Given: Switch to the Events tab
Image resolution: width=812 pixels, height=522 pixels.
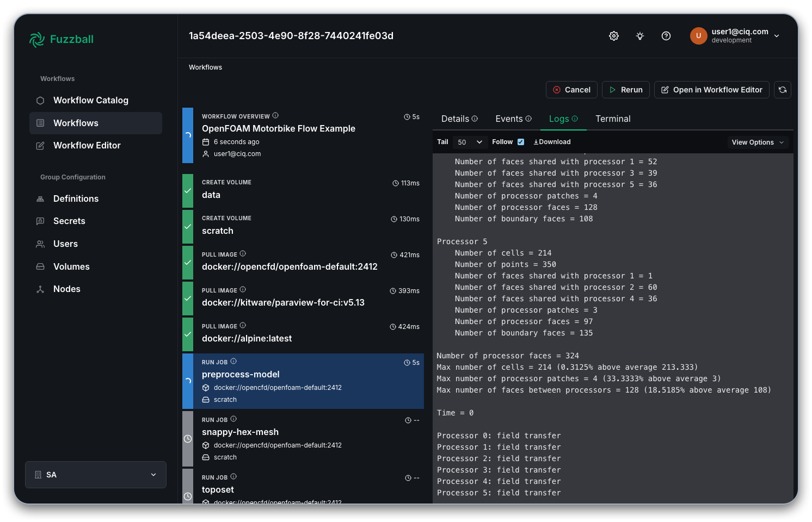Looking at the screenshot, I should pyautogui.click(x=513, y=119).
